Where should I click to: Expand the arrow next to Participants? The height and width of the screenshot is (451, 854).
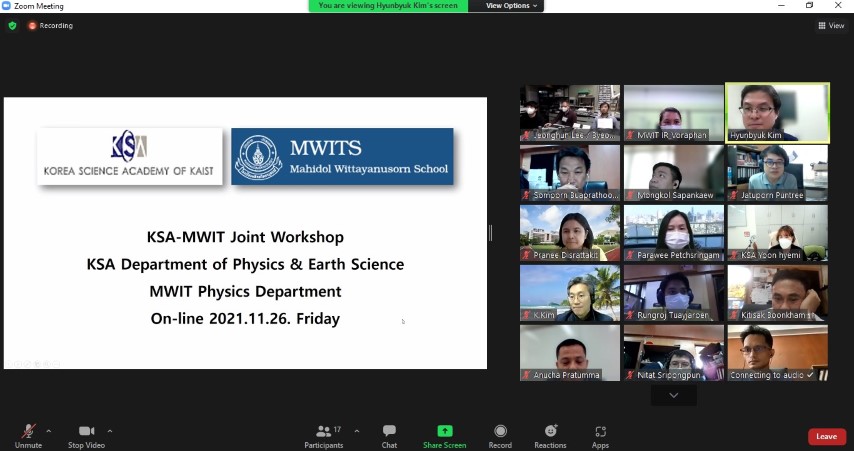click(357, 431)
